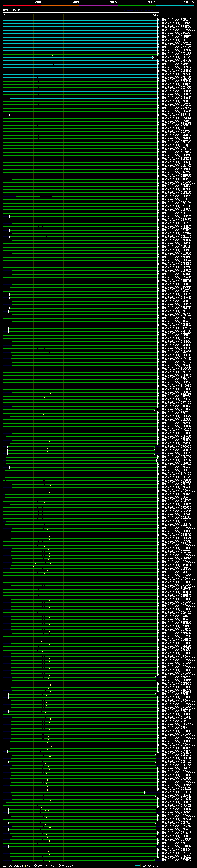Click the alignment bar for UniRef100_B9RY21

(78, 57)
